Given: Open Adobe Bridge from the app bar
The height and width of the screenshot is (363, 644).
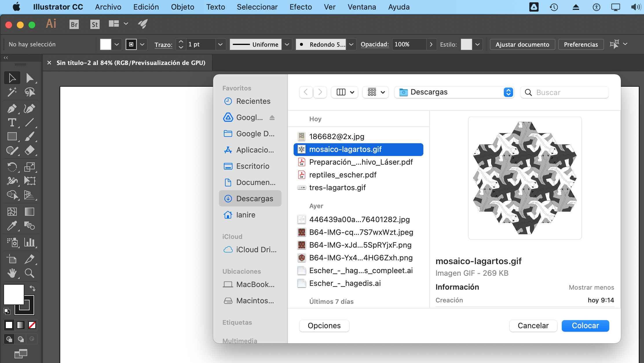Looking at the screenshot, I should click(x=74, y=24).
